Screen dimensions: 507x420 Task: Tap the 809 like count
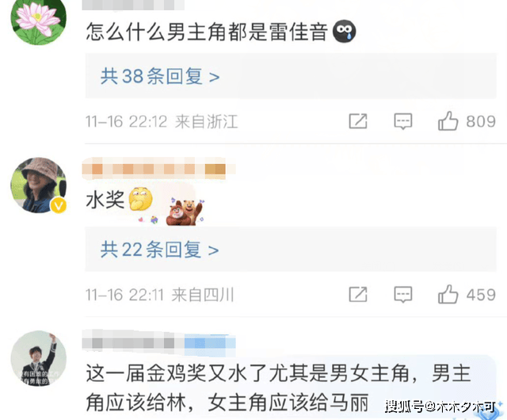click(x=481, y=121)
